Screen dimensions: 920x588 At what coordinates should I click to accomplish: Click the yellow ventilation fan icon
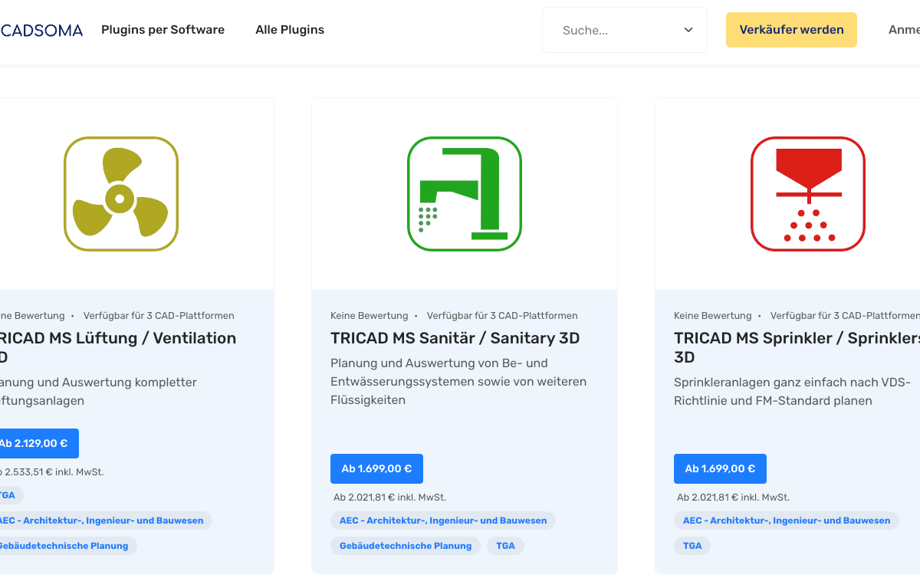120,194
